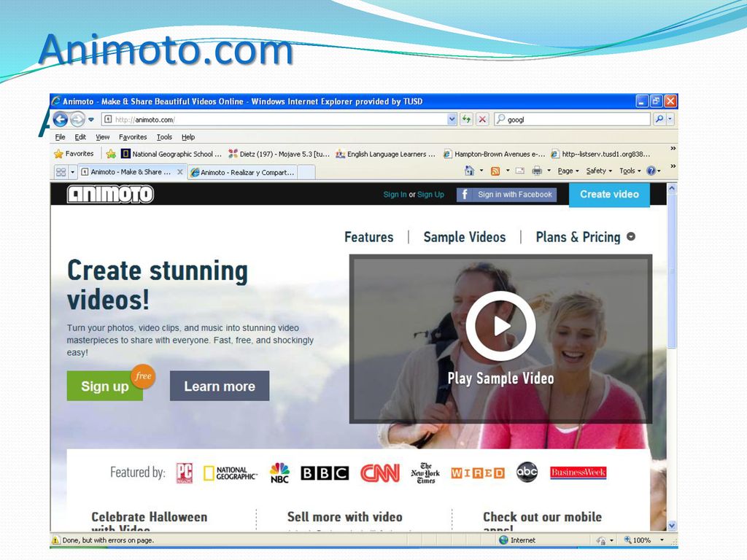
Task: Click the NBC peacock logo
Action: coord(279,472)
